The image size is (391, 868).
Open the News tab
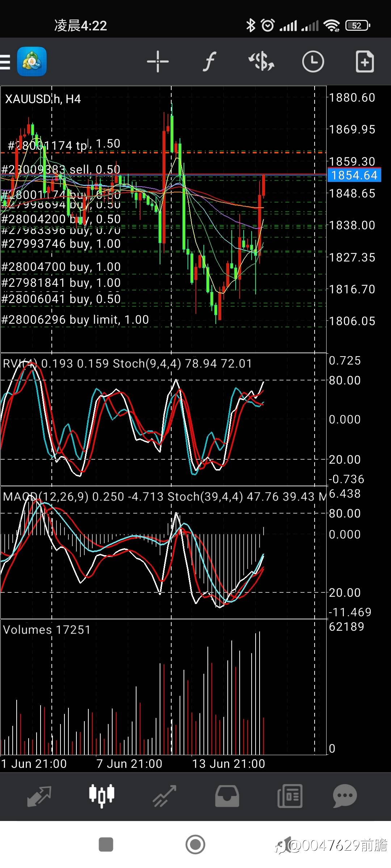tap(290, 796)
